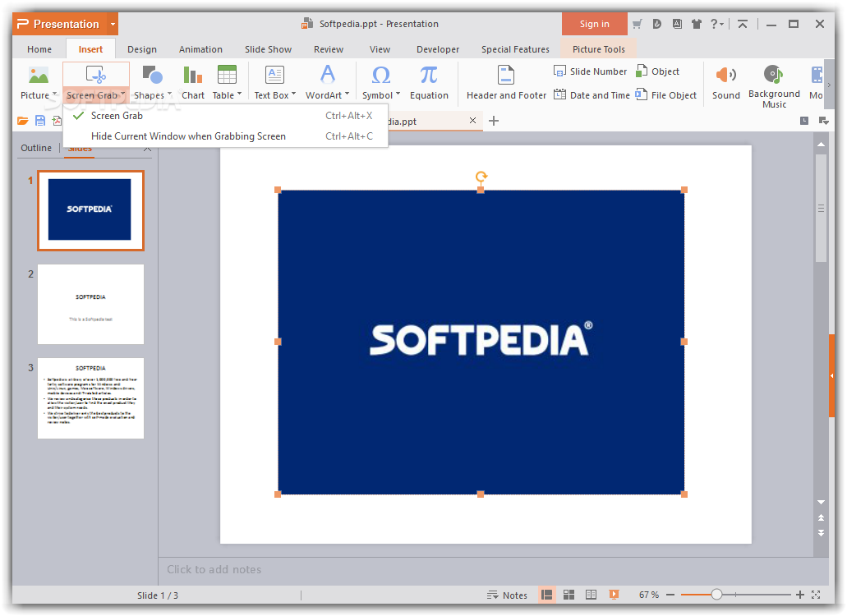
Task: Open the Review ribbon tab
Action: (x=329, y=49)
